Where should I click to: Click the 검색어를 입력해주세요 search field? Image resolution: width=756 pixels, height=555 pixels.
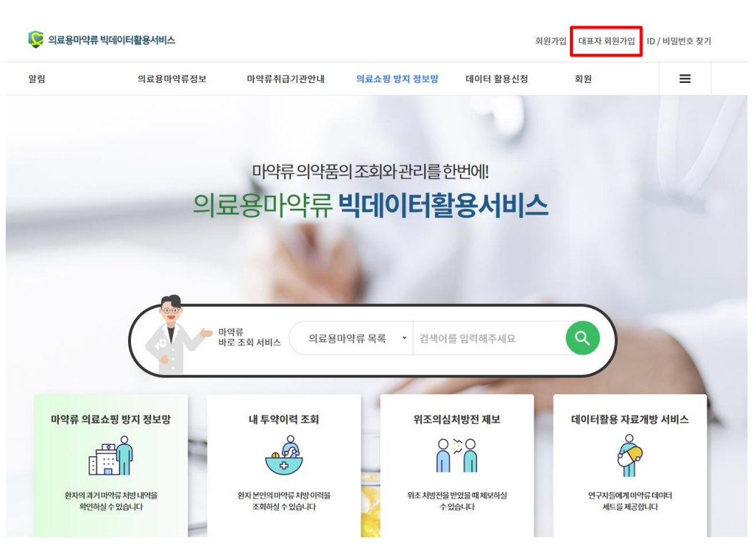(x=489, y=338)
